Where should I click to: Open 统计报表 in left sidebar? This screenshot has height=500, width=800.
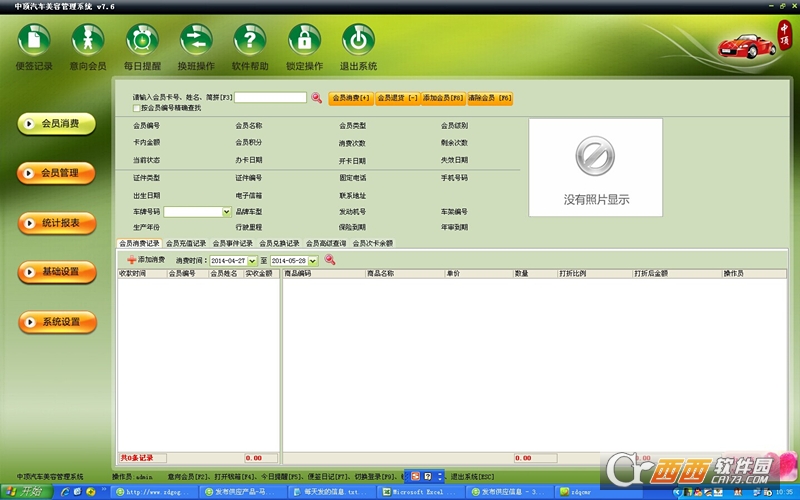pos(58,222)
